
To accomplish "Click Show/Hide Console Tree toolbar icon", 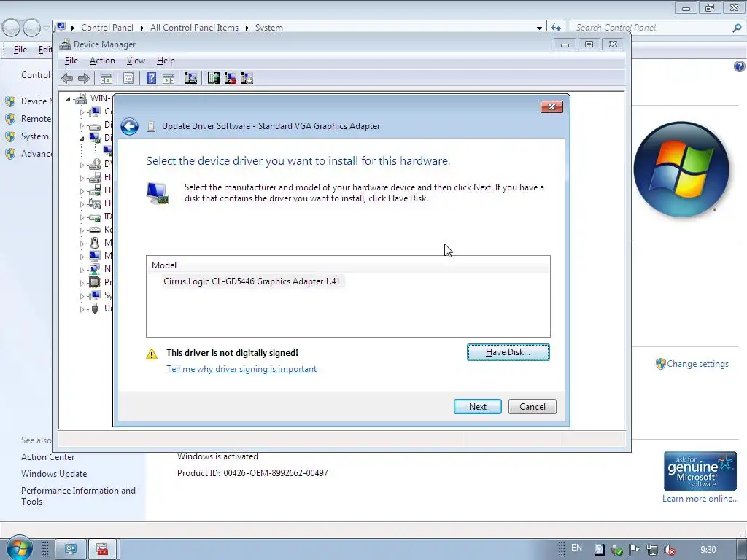I will (x=107, y=79).
